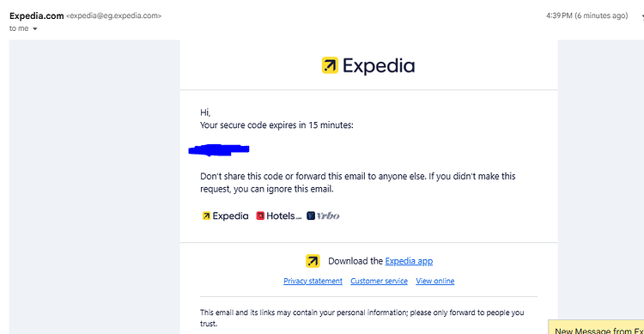The height and width of the screenshot is (334, 644).
Task: Expand recipient details arrow next to "to me"
Action: [x=35, y=28]
